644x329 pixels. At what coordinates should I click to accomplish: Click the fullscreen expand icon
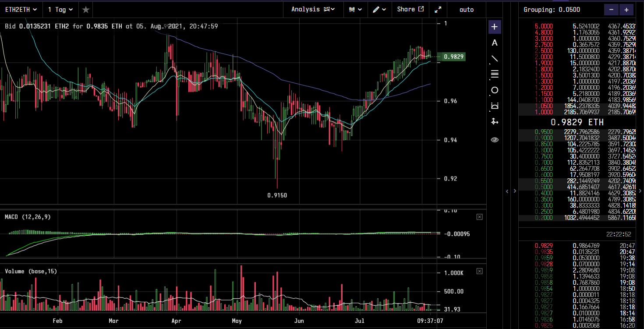(438, 9)
